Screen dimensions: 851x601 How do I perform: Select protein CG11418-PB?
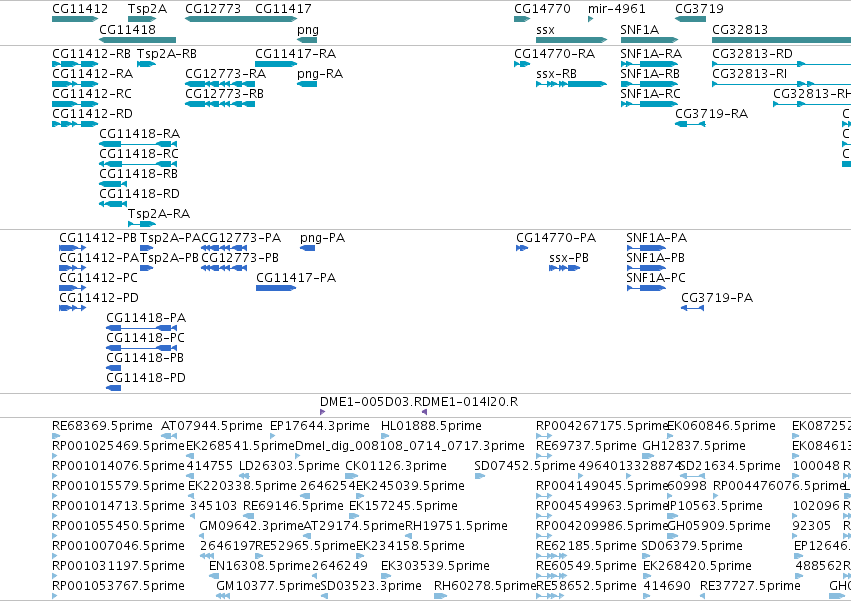tap(114, 368)
